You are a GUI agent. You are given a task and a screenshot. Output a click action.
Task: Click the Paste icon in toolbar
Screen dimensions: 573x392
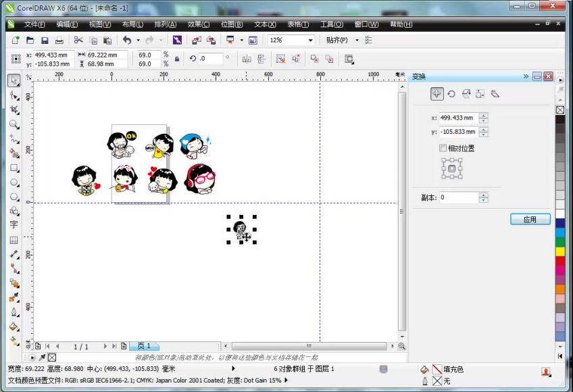point(107,41)
